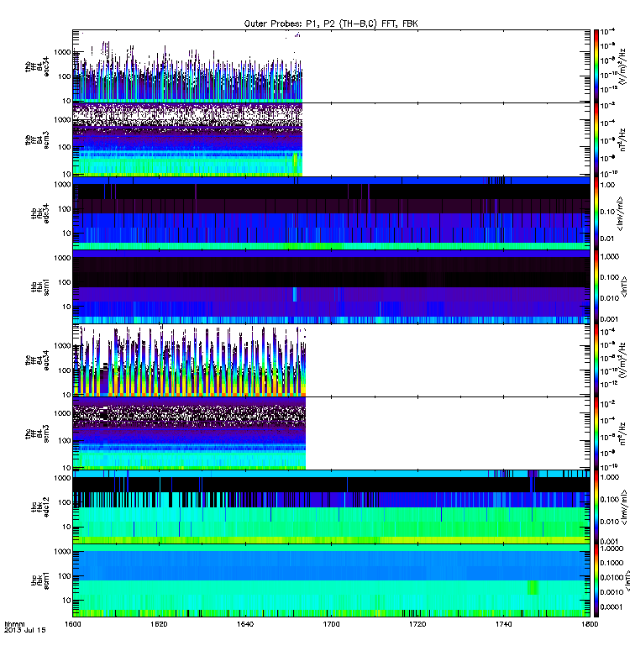This screenshot has height=672, width=630.
Task: Click the 'thb fff 64 scm3' axis label
Action: 37,140
